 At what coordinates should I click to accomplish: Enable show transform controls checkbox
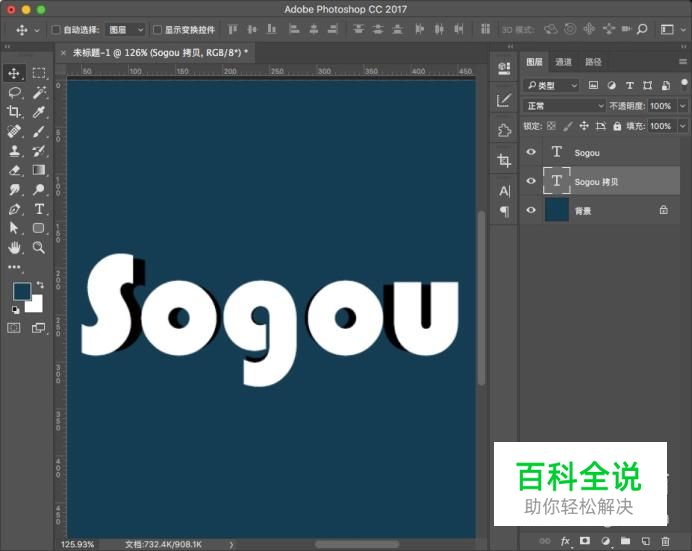(157, 30)
